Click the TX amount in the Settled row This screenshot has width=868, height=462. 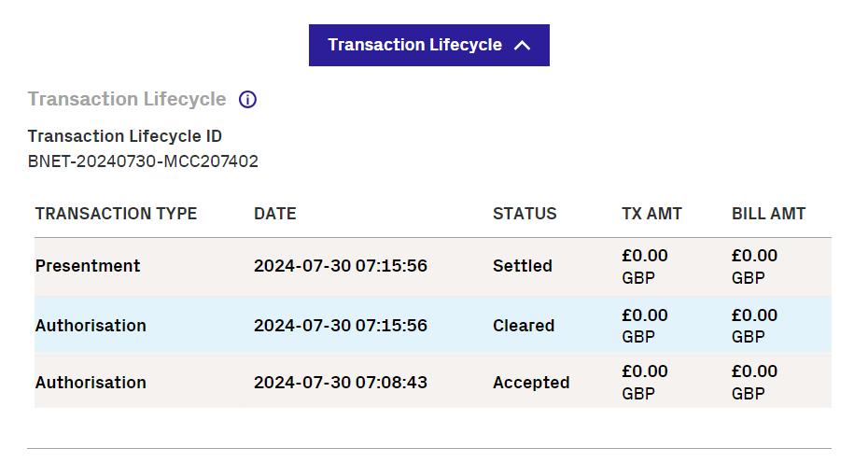645,266
